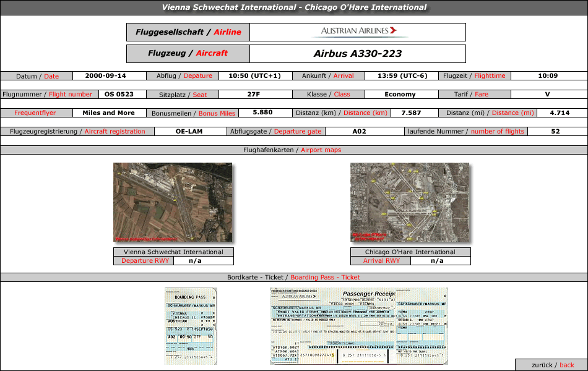588x371 pixels.
Task: Click the Bordkarte - Ticket section header
Action: (293, 278)
